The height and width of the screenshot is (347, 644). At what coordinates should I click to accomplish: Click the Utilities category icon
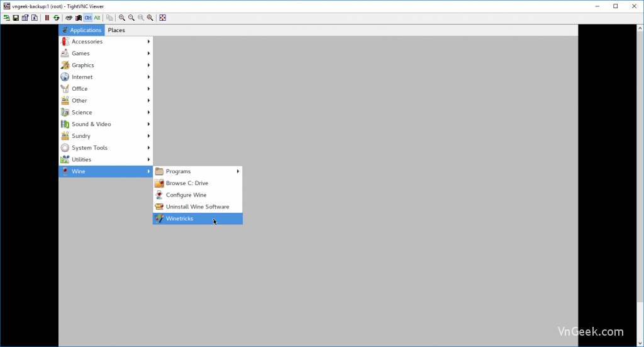click(x=65, y=159)
